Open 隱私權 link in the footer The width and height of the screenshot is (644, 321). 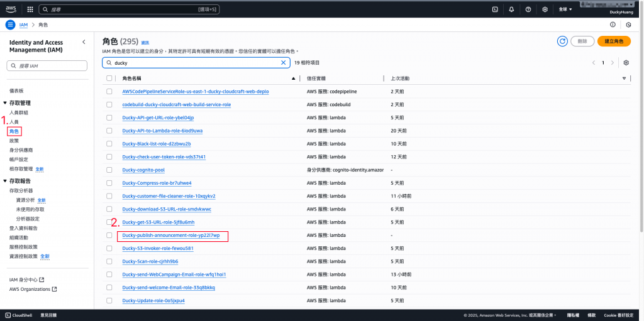click(572, 315)
